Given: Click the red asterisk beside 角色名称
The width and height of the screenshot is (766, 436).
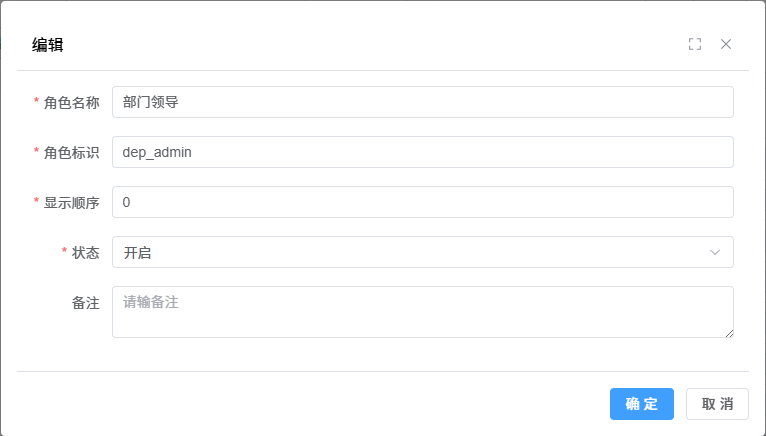Looking at the screenshot, I should pyautogui.click(x=37, y=102).
